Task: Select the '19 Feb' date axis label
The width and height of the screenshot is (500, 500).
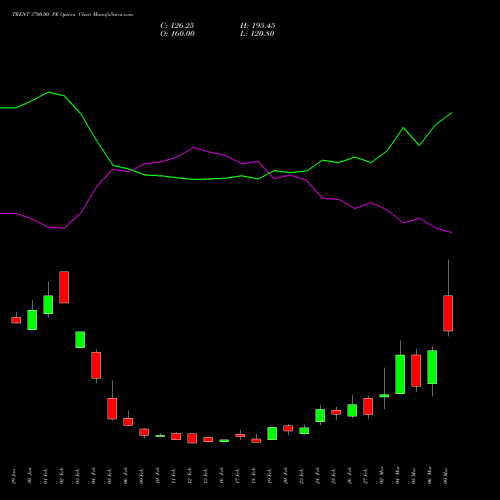Action: coord(270,476)
